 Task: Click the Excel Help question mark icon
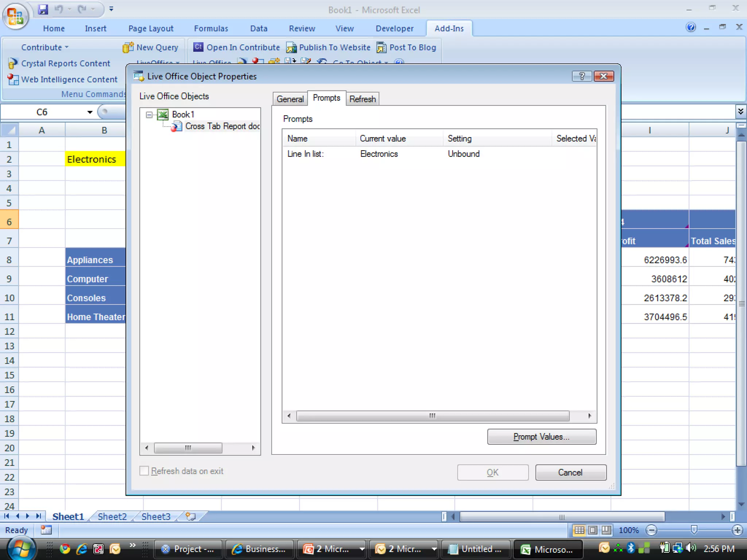[691, 27]
